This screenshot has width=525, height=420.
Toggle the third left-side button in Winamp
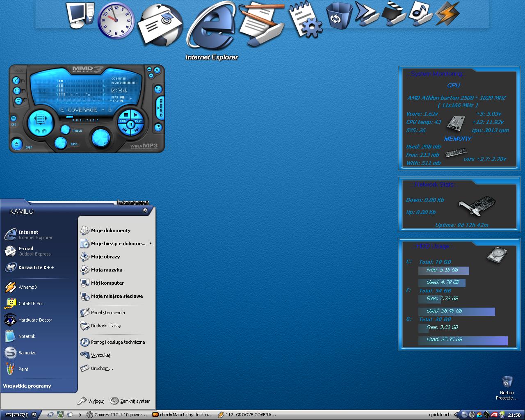pos(18,100)
